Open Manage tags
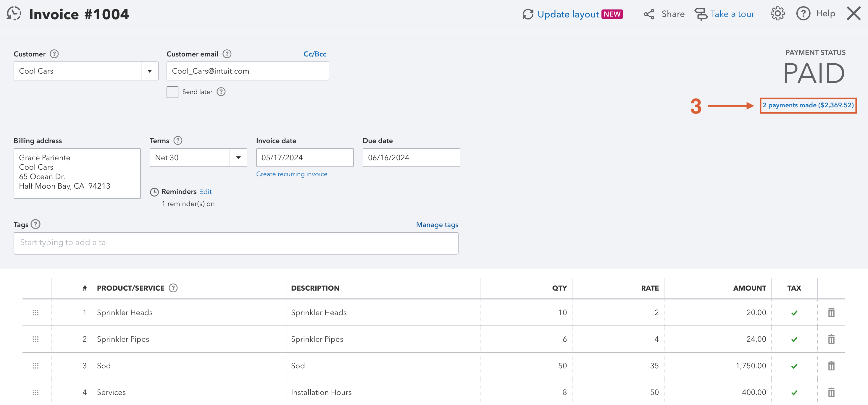 [437, 224]
